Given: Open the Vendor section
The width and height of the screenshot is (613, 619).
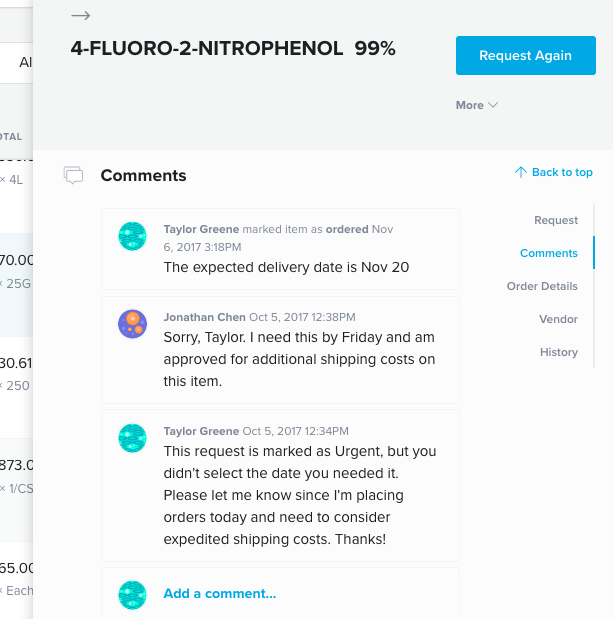Looking at the screenshot, I should click(559, 319).
